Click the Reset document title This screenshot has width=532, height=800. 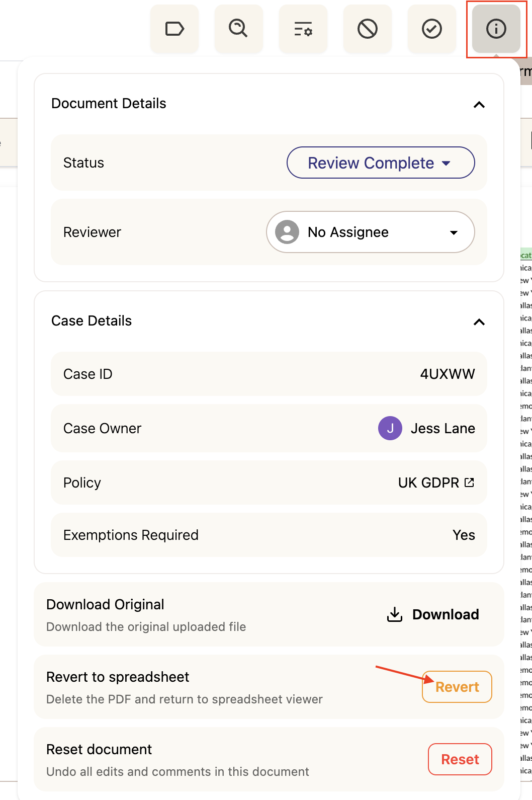(x=99, y=749)
